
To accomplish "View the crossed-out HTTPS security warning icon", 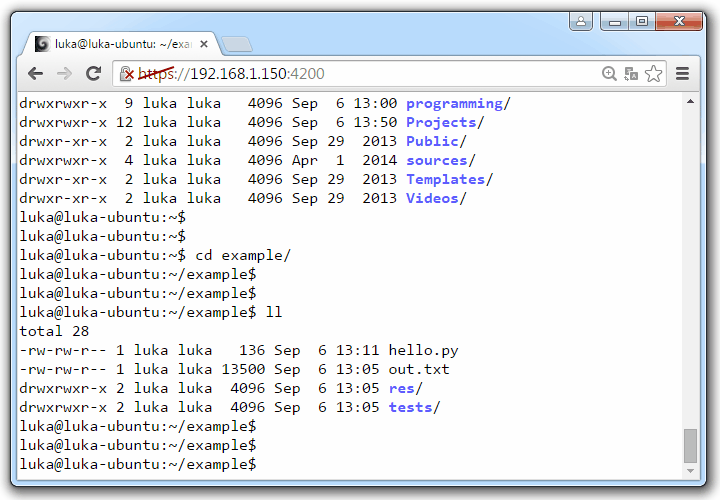I will pos(127,73).
